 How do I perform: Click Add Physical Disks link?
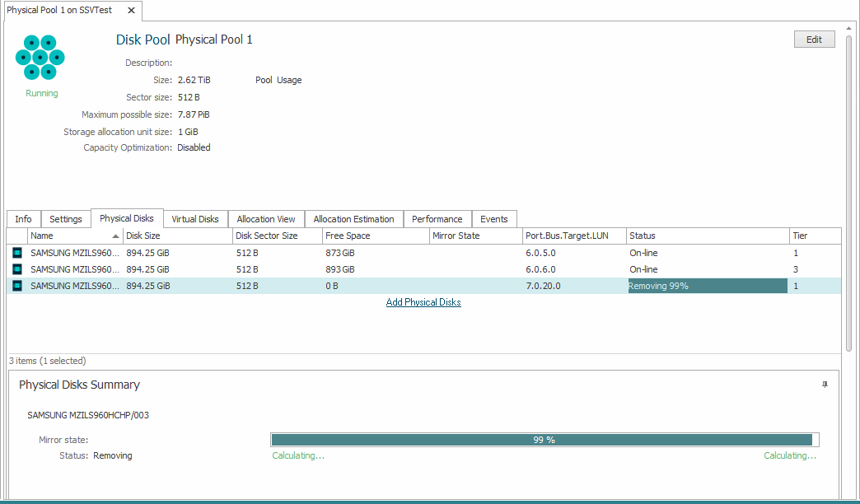point(423,302)
